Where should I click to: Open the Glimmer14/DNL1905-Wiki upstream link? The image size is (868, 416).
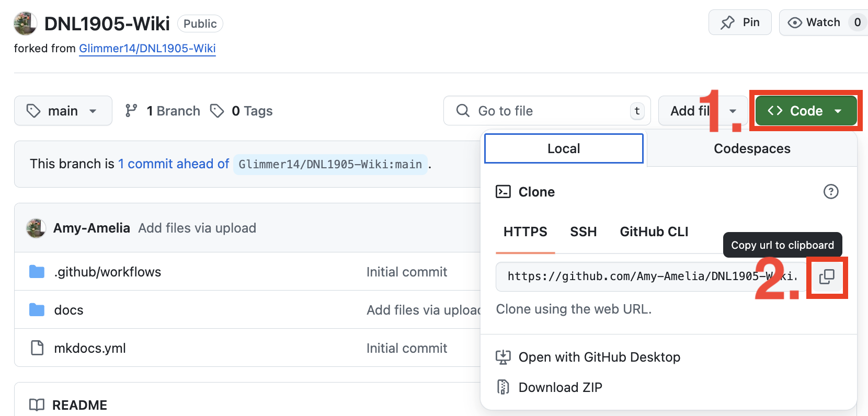tap(147, 49)
